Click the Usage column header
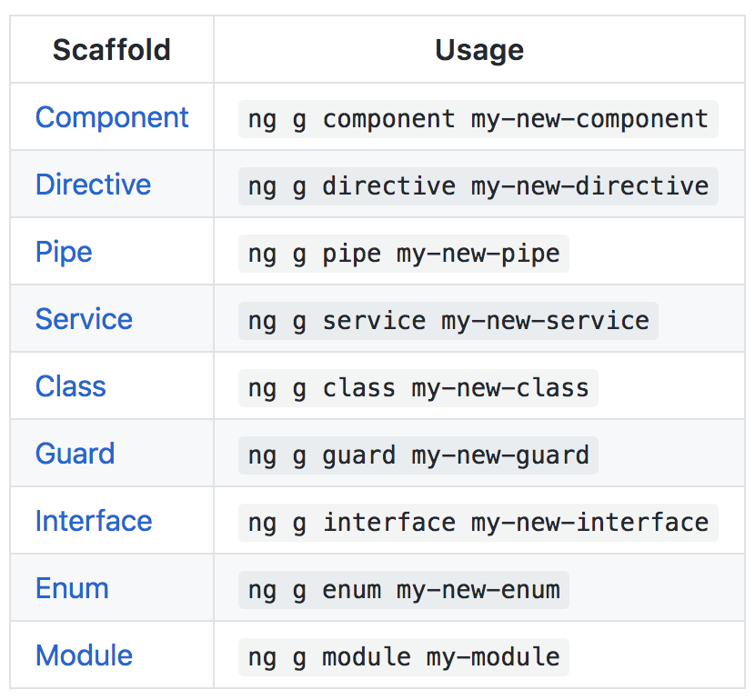The height and width of the screenshot is (700, 755). [479, 50]
